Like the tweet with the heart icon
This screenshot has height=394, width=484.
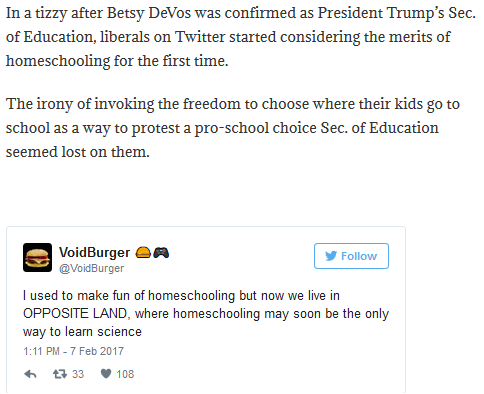click(x=106, y=374)
